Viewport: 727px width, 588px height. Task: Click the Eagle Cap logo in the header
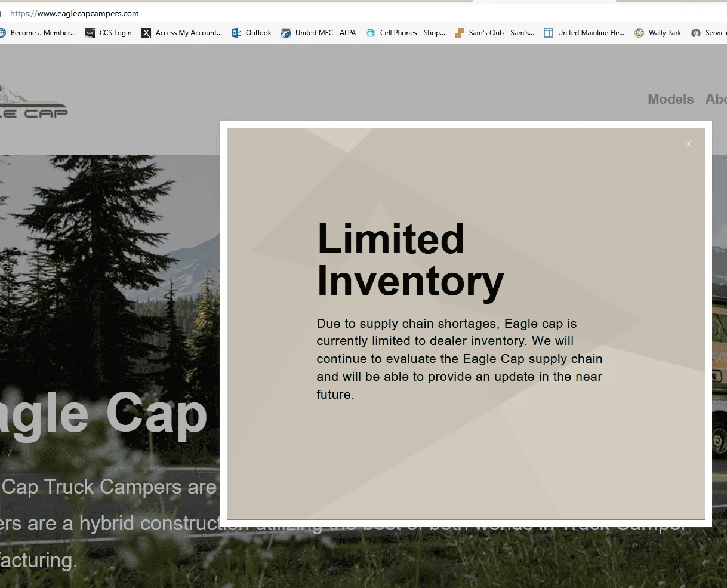coord(33,101)
